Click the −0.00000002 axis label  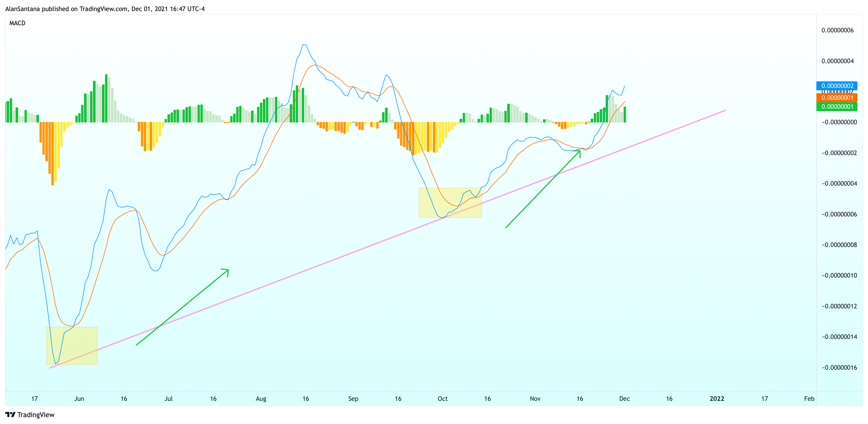click(839, 153)
